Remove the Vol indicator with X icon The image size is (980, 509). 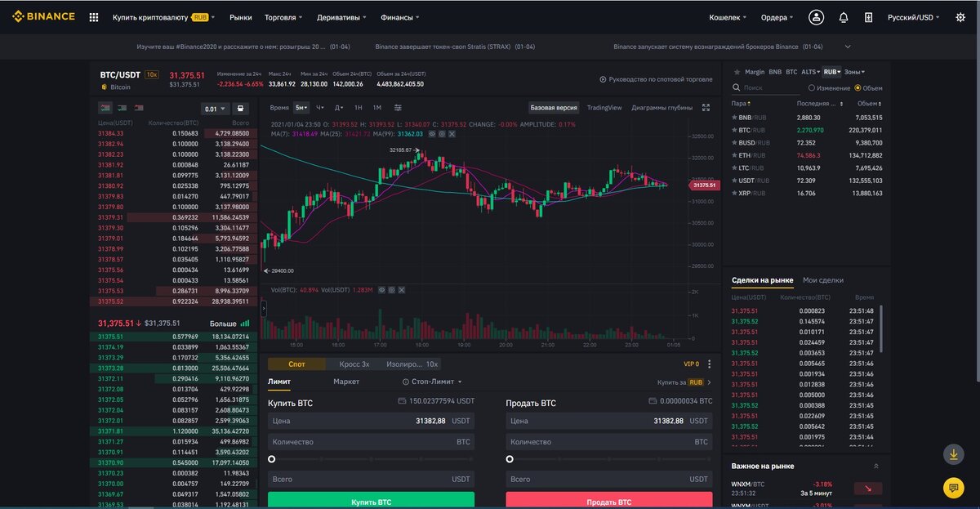pyautogui.click(x=401, y=289)
